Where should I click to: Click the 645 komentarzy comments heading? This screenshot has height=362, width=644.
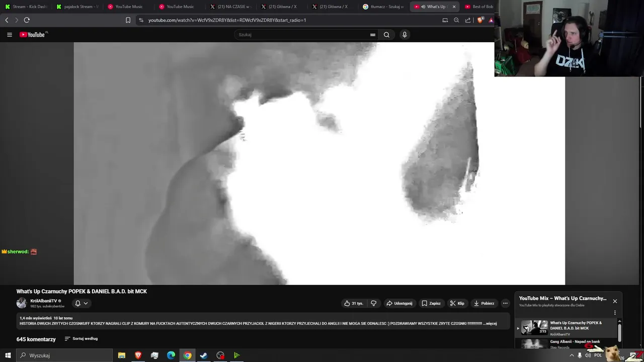(x=36, y=339)
